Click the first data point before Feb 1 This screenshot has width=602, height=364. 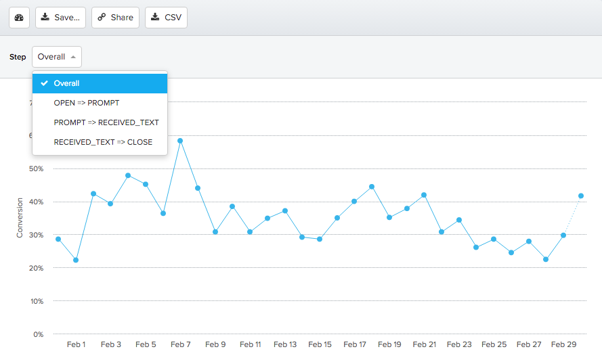coord(58,239)
